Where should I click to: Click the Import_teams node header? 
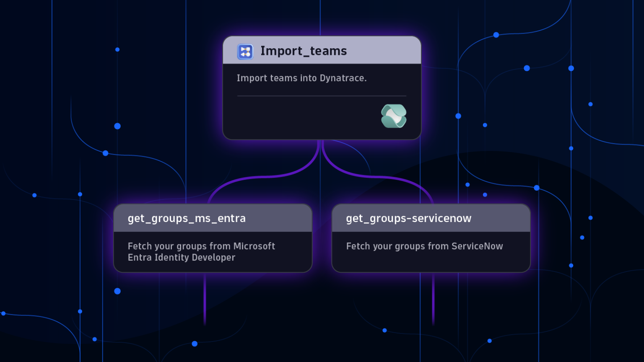click(322, 50)
